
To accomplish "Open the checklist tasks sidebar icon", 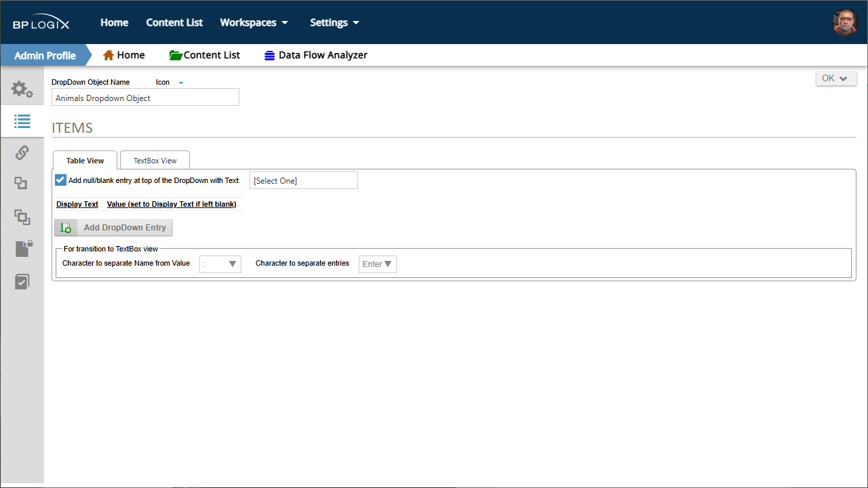I will click(22, 281).
